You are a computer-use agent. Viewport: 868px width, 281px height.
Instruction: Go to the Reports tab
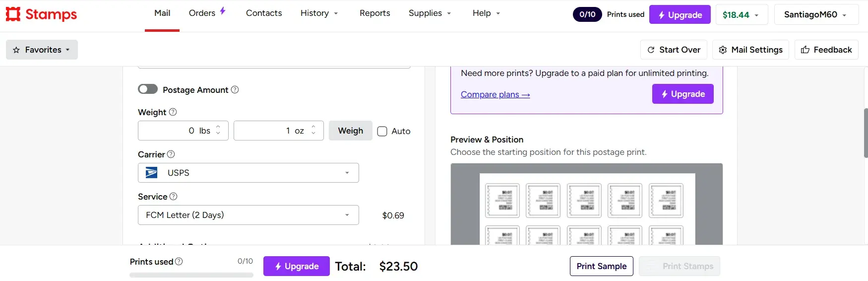click(x=374, y=13)
